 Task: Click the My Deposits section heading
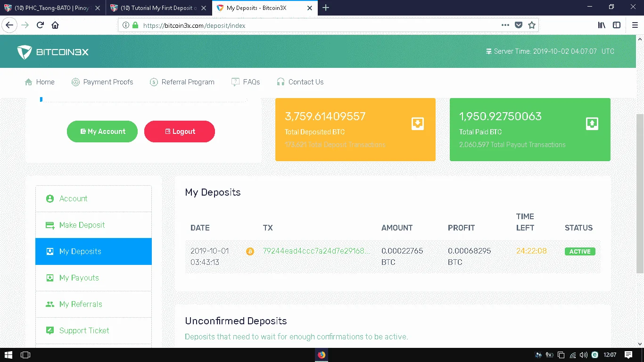pyautogui.click(x=213, y=192)
